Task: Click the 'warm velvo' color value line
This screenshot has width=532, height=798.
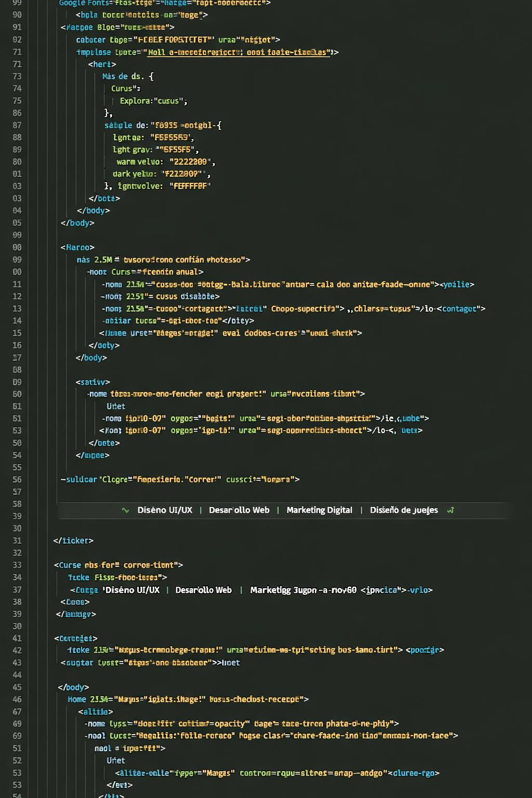Action: (166, 162)
